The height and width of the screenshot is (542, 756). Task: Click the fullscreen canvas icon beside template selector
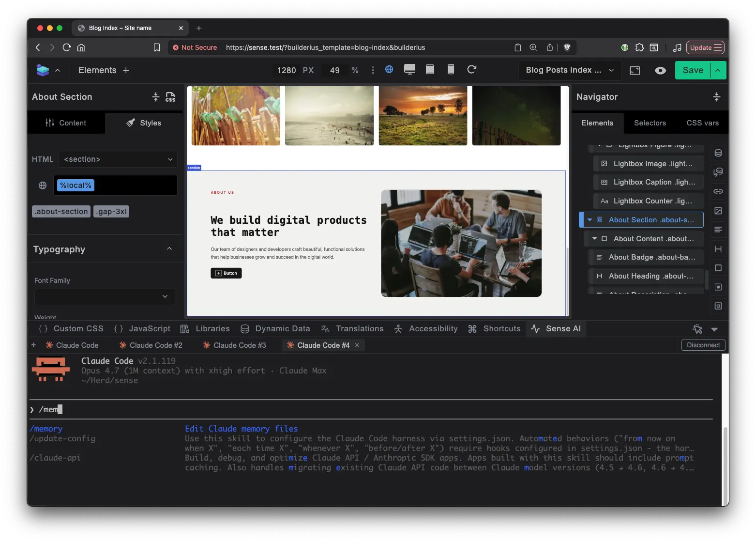coord(635,71)
